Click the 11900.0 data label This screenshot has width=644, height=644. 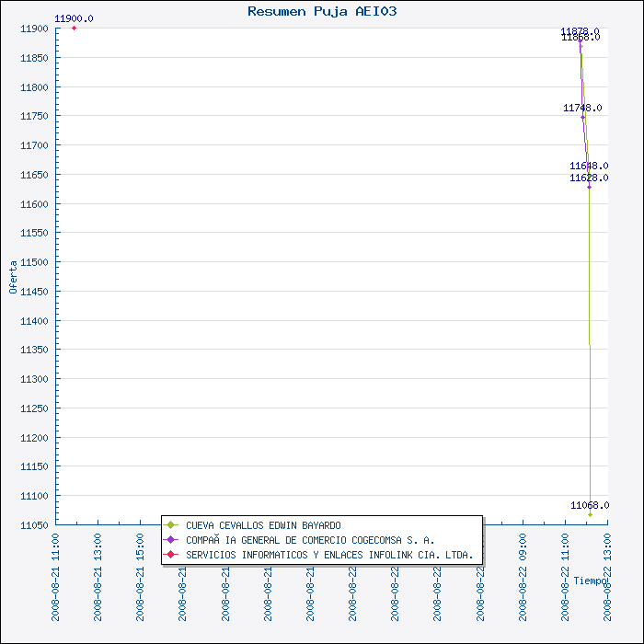tap(74, 18)
